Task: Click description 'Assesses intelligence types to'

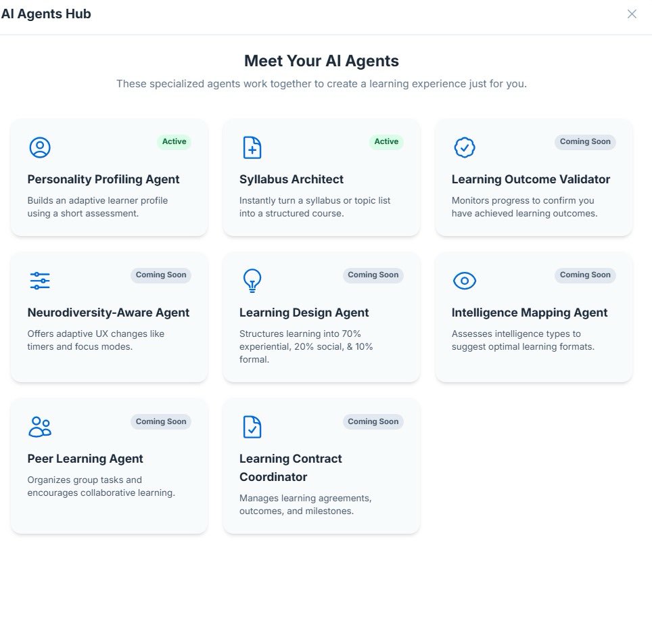Action: click(517, 333)
